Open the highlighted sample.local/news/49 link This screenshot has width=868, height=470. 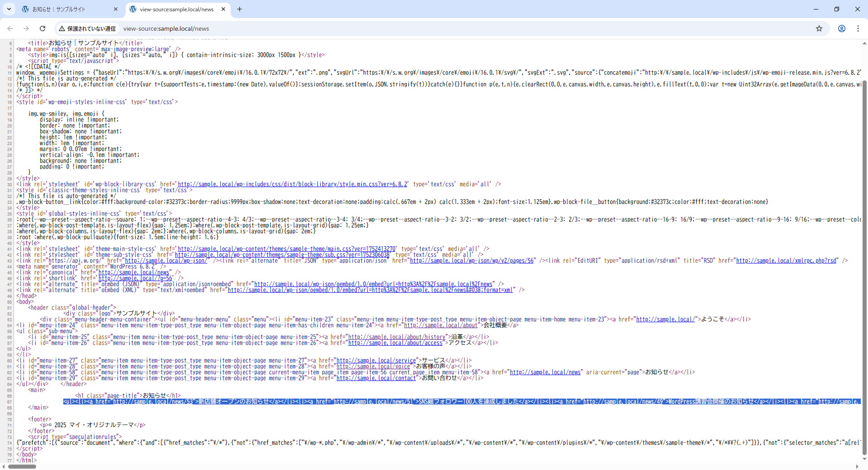pos(624,402)
